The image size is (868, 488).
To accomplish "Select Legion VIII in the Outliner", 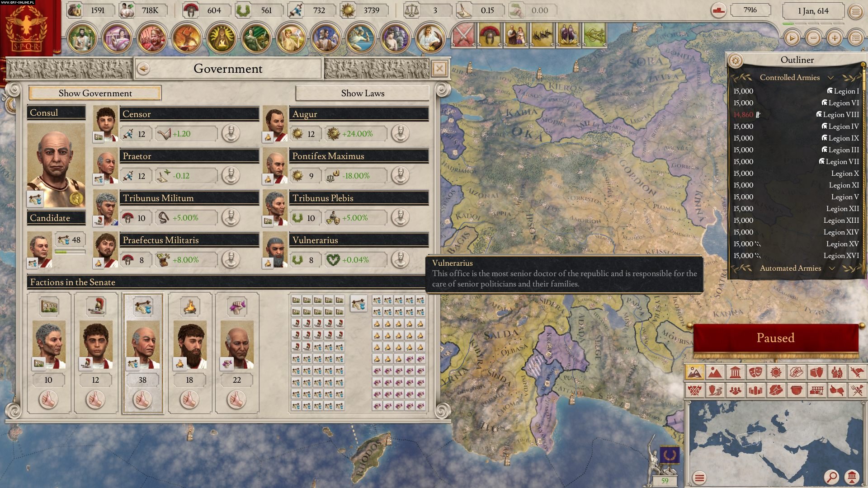I will click(796, 115).
